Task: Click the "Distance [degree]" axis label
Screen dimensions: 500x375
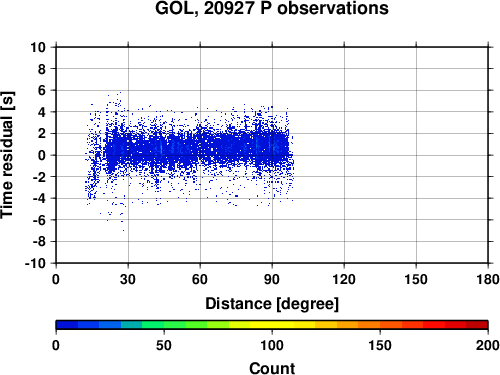Action: [272, 304]
